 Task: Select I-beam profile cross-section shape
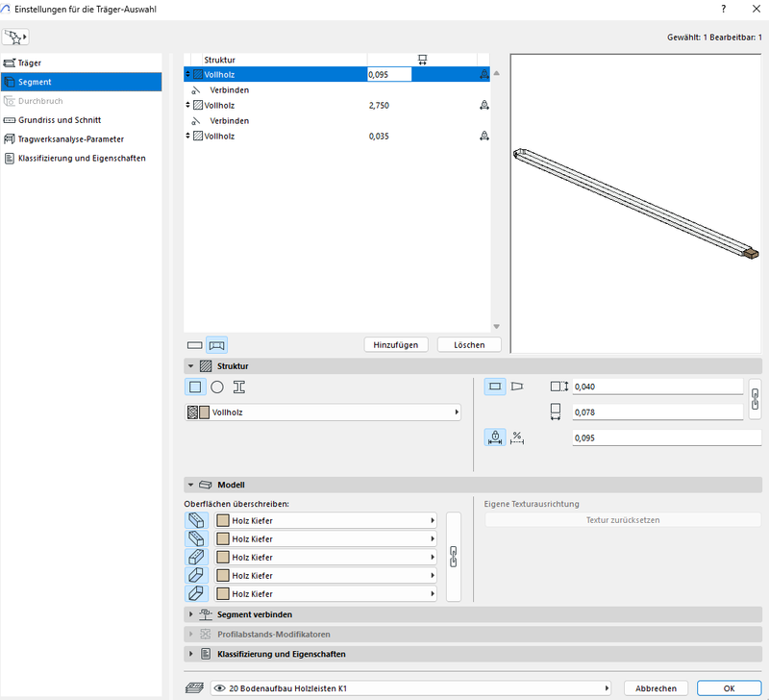pos(238,387)
